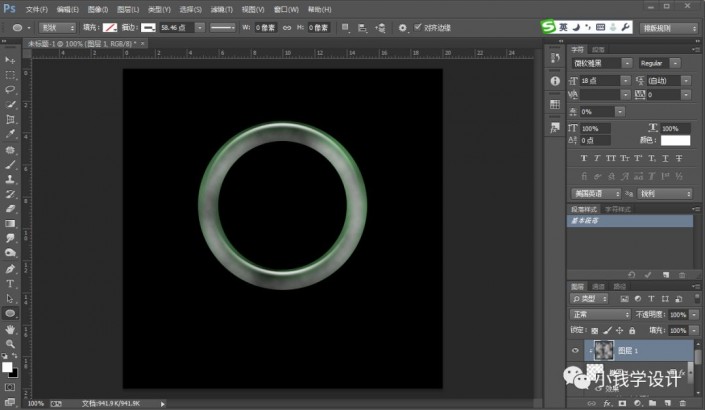Select the Horizontal Type tool
This screenshot has width=705, height=410.
point(10,283)
